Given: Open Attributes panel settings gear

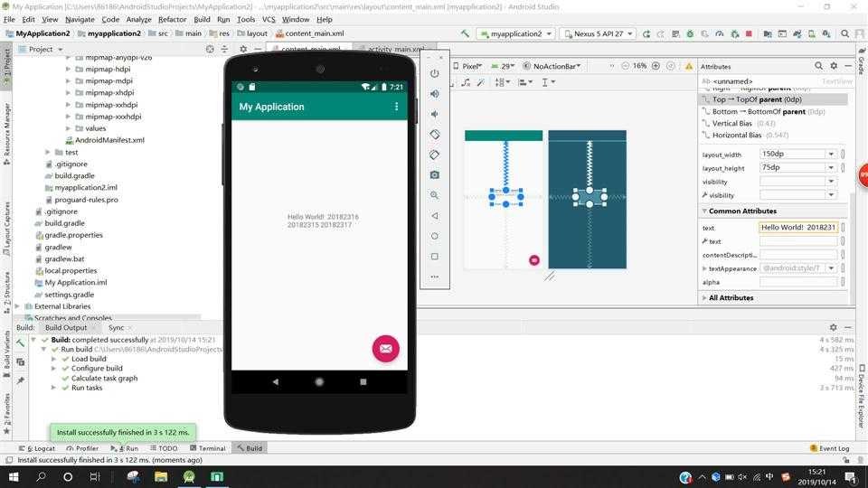Looking at the screenshot, I should tap(834, 66).
